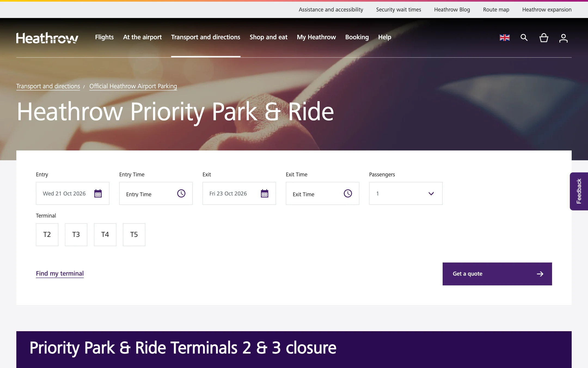Screen dimensions: 588x368
Task: Open Heathrow expansion link
Action: [x=547, y=10]
